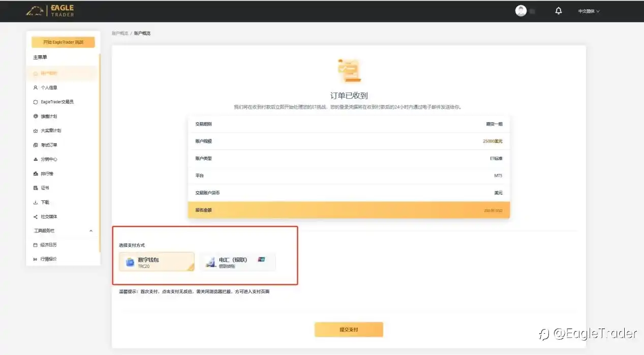644x355 pixels.
Task: Click the sidebar vertical scrollbar
Action: (100, 153)
